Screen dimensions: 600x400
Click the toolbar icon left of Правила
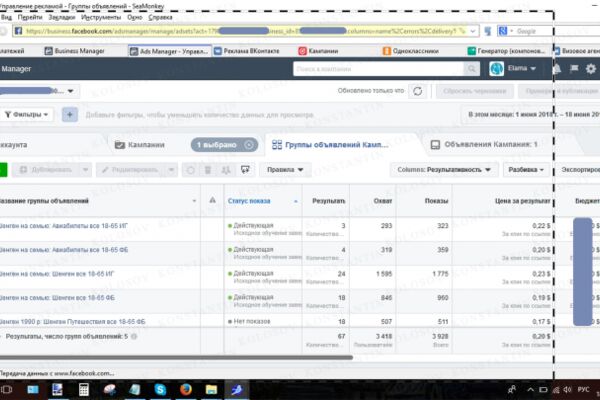coord(245,170)
